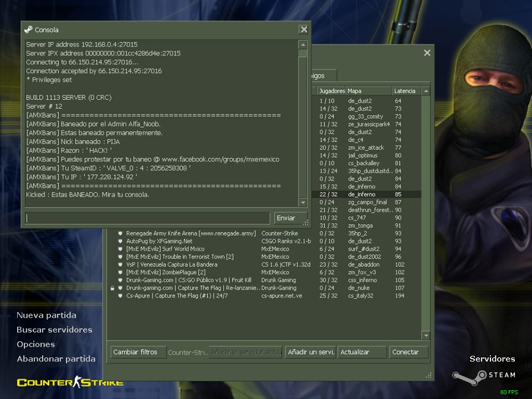Click console scrollbar up arrow
532x399 pixels.
point(303,45)
